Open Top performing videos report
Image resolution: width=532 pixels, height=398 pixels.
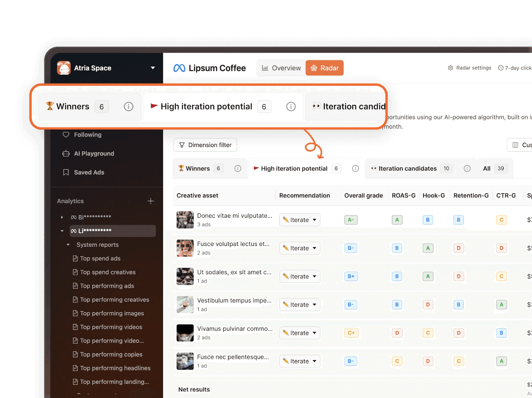click(111, 327)
